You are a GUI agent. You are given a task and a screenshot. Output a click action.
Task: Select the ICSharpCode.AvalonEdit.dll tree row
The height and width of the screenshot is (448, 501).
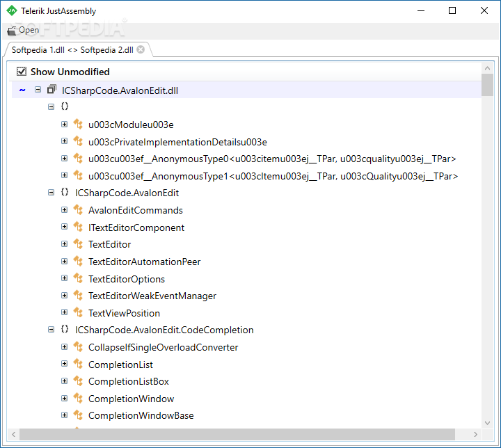[x=246, y=90]
